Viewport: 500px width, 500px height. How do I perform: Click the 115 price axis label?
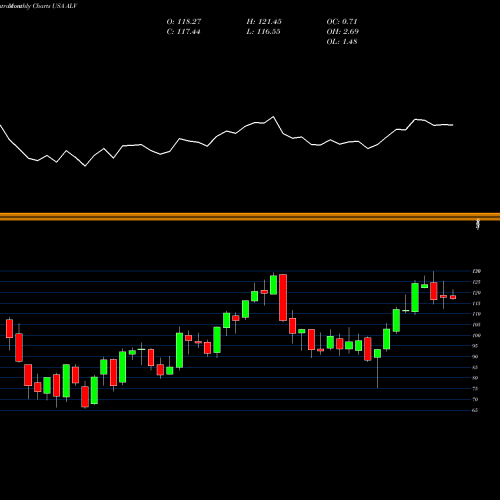point(476,303)
